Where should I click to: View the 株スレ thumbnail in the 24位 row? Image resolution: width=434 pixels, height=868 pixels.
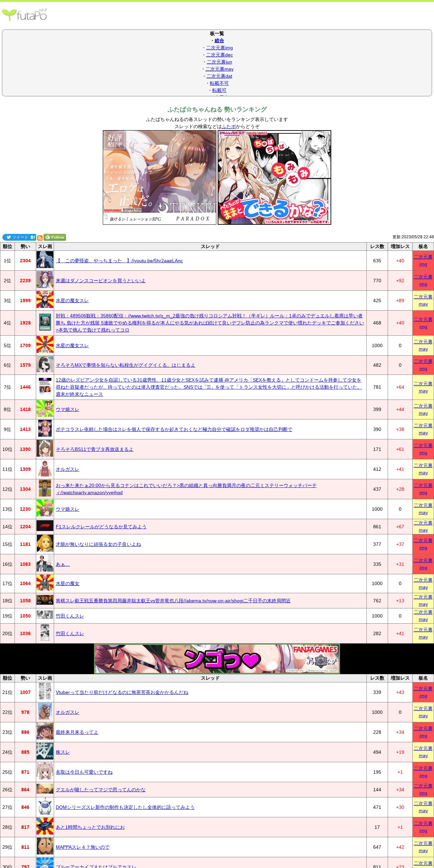tap(45, 751)
